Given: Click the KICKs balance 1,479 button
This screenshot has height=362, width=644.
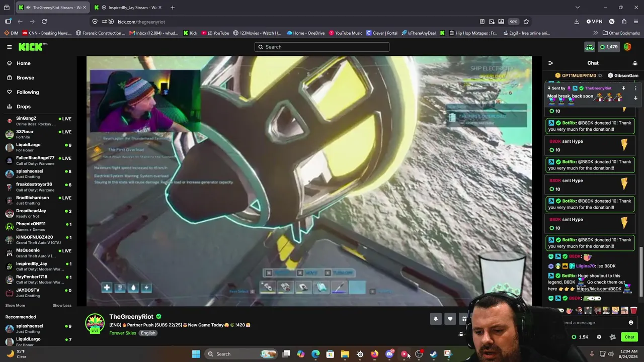Looking at the screenshot, I should (x=609, y=47).
